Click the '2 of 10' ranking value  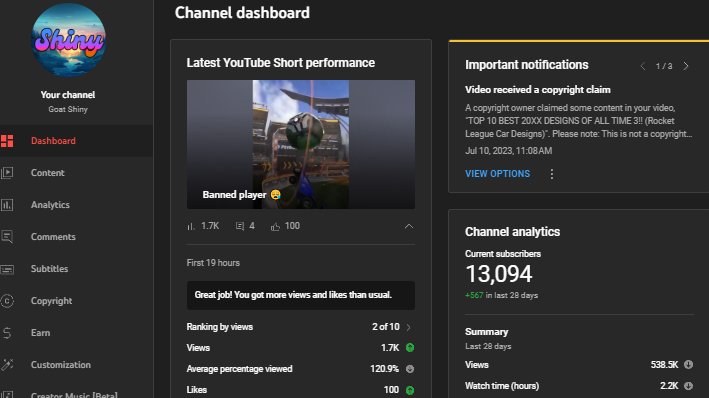(x=386, y=327)
